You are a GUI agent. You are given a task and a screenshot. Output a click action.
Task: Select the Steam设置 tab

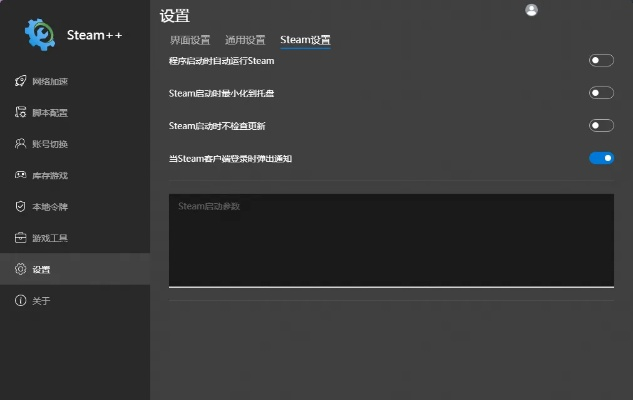[x=305, y=40]
